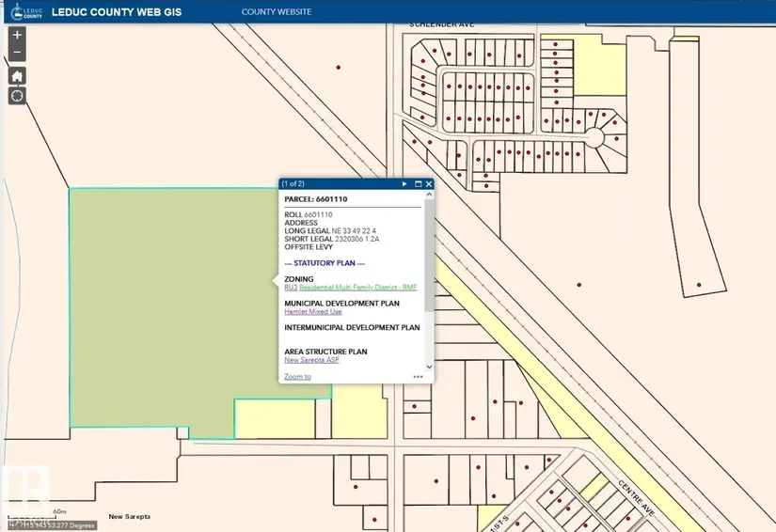776x532 pixels.
Task: Show next feature with popup arrow
Action: pyautogui.click(x=404, y=184)
